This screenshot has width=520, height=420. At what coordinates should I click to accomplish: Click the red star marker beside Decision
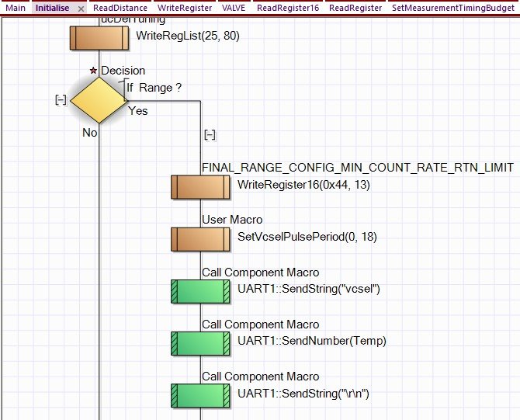click(94, 71)
